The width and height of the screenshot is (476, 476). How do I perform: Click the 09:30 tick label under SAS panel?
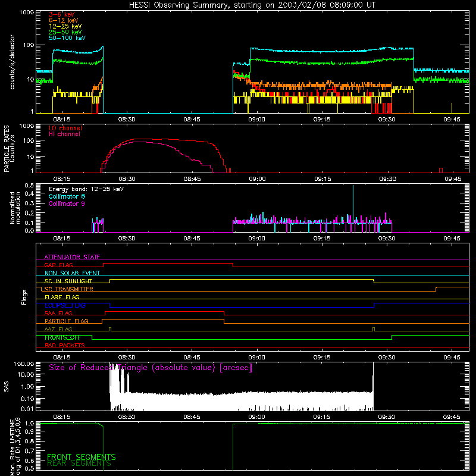(x=387, y=417)
